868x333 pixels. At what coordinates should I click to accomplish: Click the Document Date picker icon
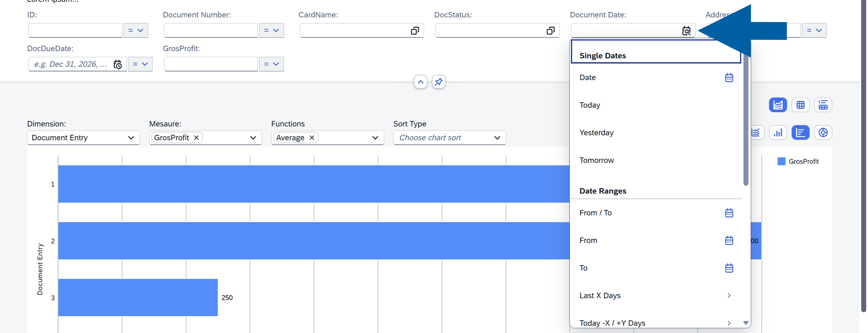click(x=686, y=31)
